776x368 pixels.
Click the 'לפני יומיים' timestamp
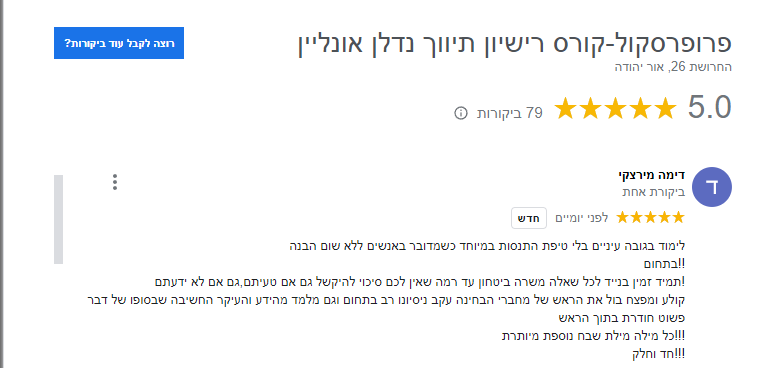(582, 218)
